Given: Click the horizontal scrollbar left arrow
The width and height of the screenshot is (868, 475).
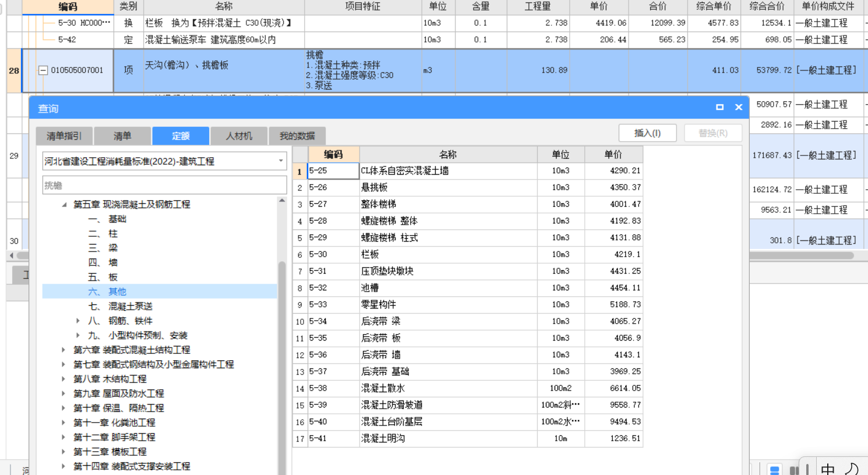Looking at the screenshot, I should click(x=12, y=256).
